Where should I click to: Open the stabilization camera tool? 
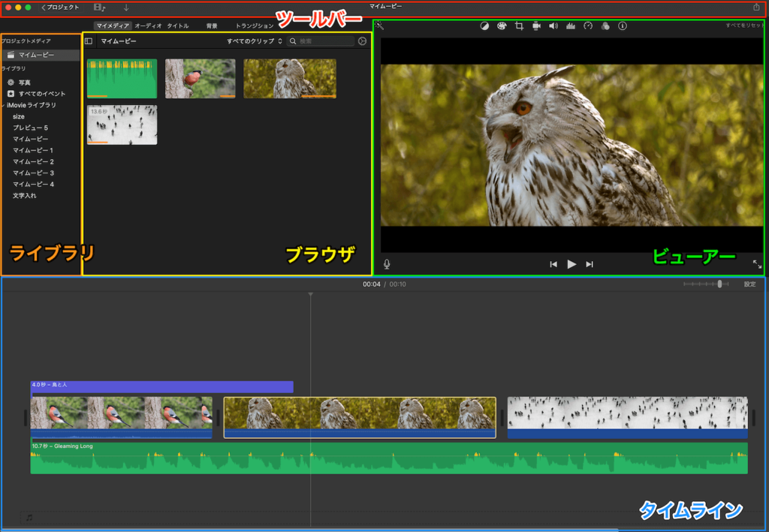coord(536,26)
